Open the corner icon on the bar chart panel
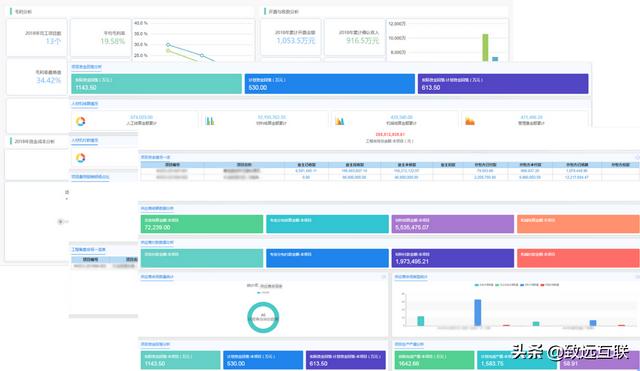 637,277
